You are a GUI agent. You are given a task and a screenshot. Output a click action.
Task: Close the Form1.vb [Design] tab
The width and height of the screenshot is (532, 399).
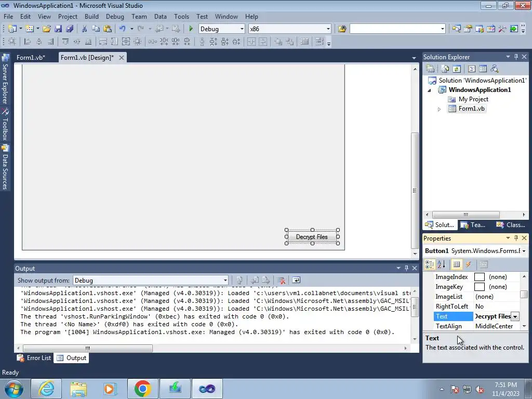coord(121,58)
